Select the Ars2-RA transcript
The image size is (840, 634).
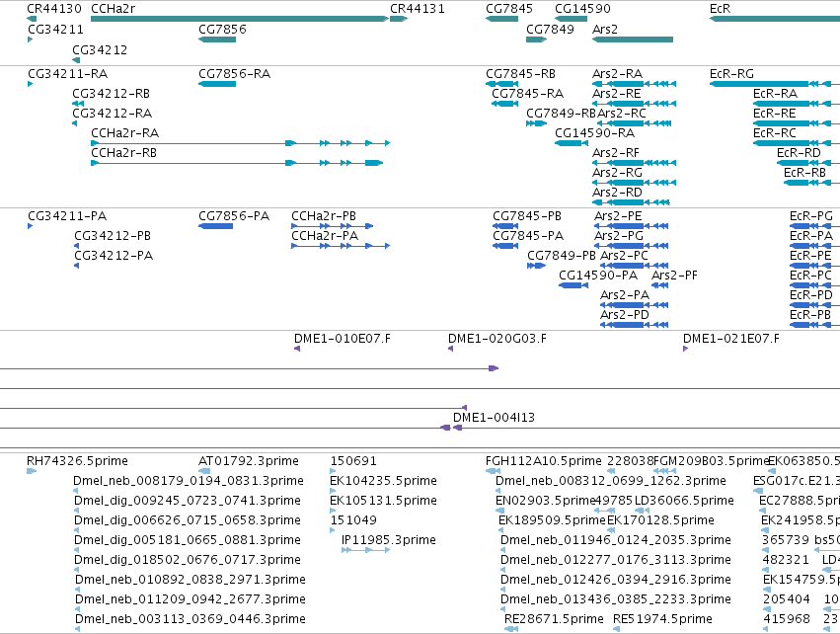[634, 84]
